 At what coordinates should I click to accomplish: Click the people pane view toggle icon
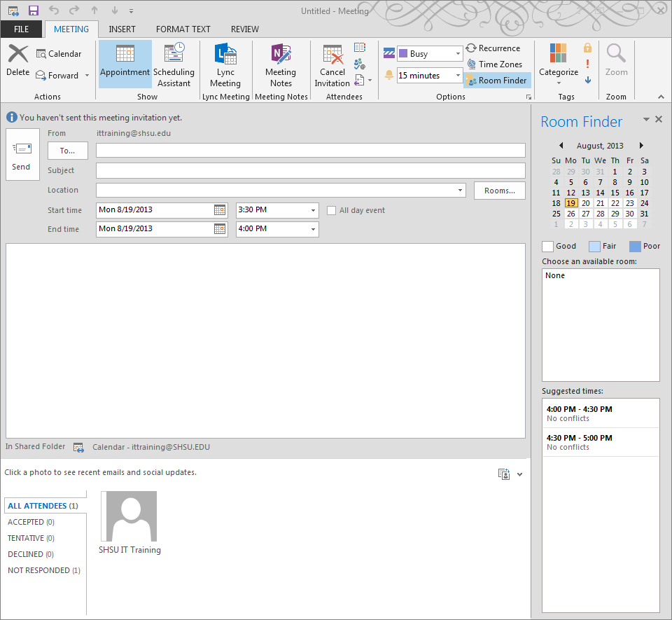click(504, 474)
